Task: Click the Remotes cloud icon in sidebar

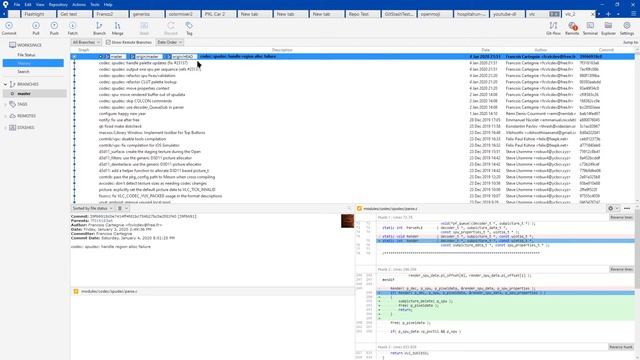Action: pyautogui.click(x=12, y=116)
